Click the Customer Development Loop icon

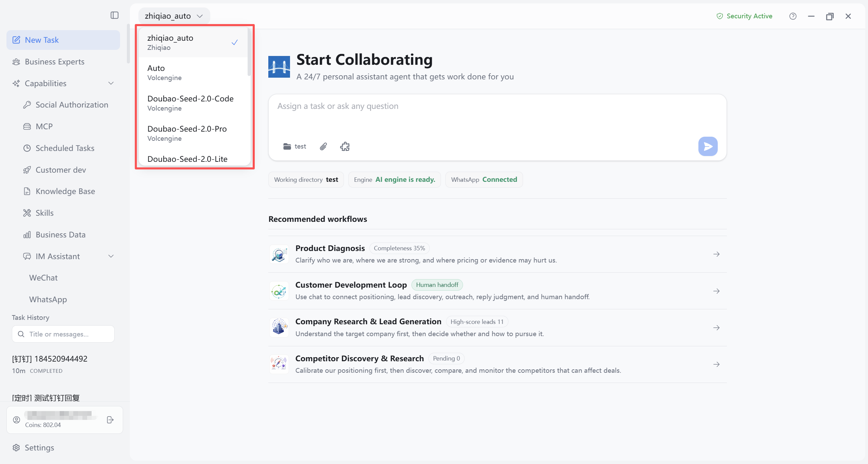tap(279, 291)
